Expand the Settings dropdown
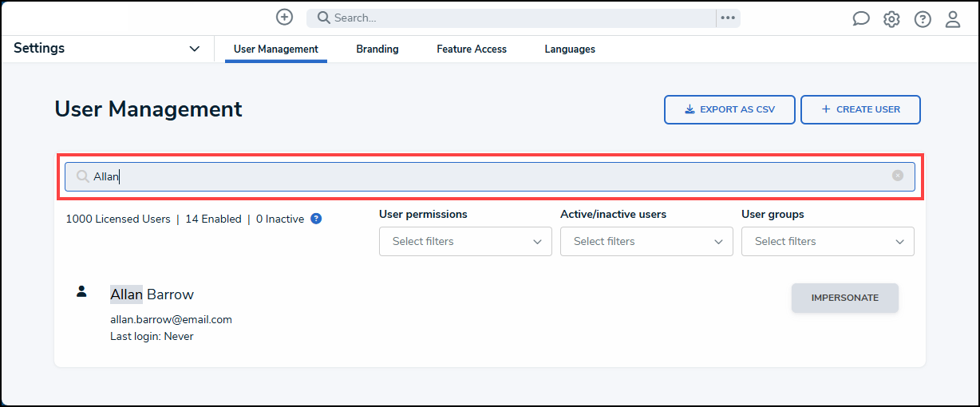980x407 pixels. (195, 49)
